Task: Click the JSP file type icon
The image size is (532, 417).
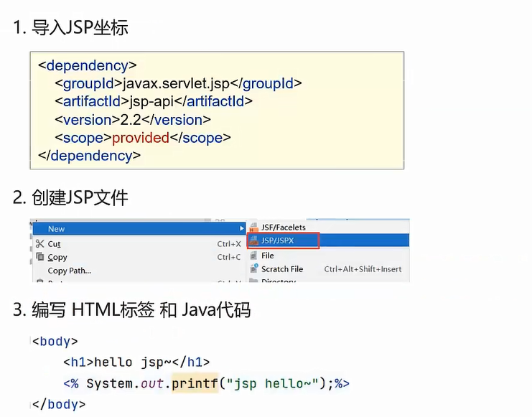Action: point(253,240)
